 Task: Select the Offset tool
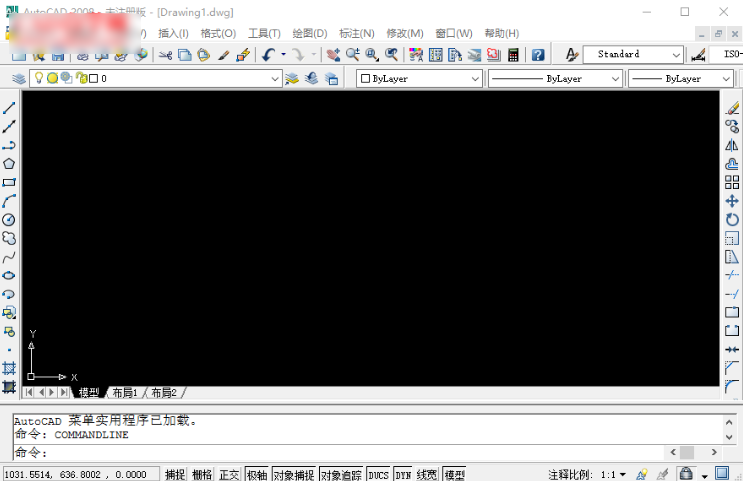(732, 164)
